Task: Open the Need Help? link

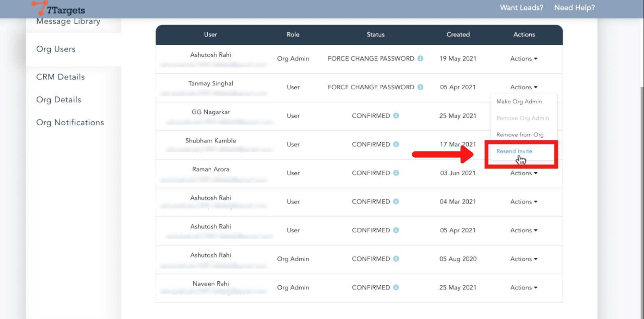Action: point(574,8)
